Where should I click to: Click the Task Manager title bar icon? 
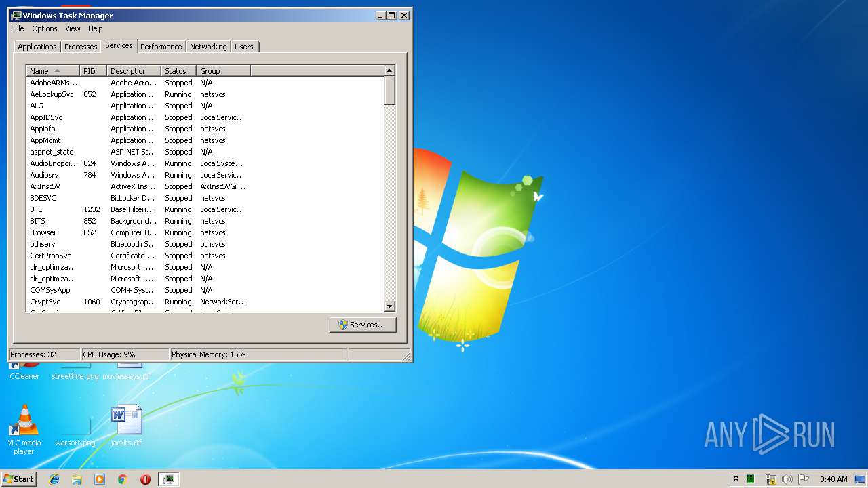click(16, 15)
